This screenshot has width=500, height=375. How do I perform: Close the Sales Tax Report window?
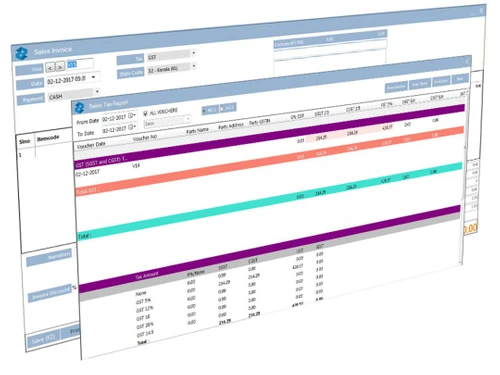coord(466,61)
